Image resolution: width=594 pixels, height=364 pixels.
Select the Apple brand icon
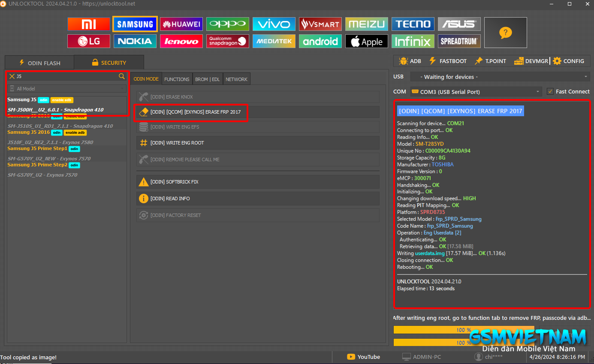pos(367,41)
